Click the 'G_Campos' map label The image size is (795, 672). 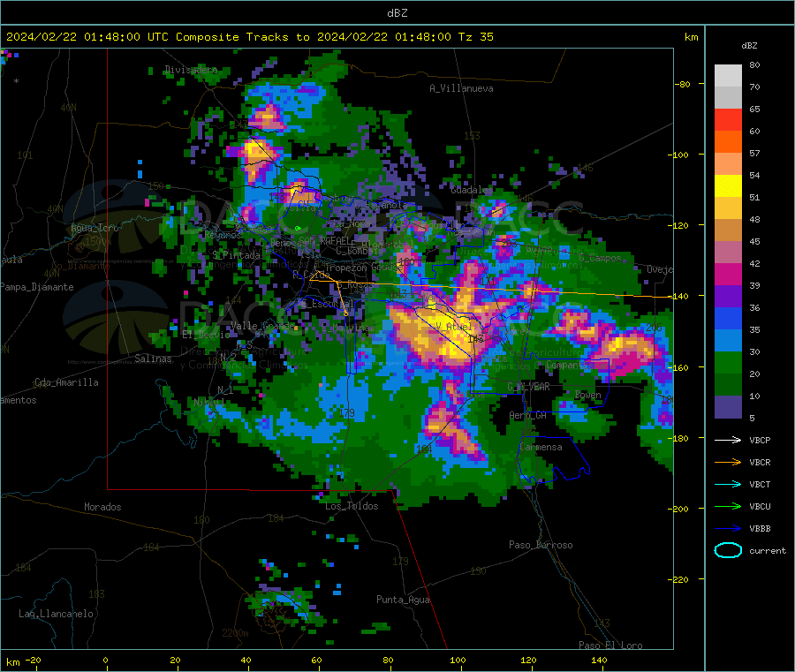601,258
